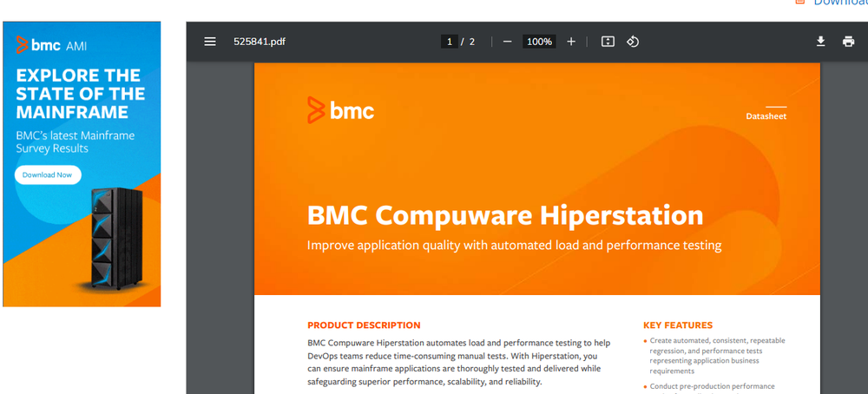Viewport: 868px width, 394px height.
Task: Click the 525841.pdf file name
Action: 260,42
